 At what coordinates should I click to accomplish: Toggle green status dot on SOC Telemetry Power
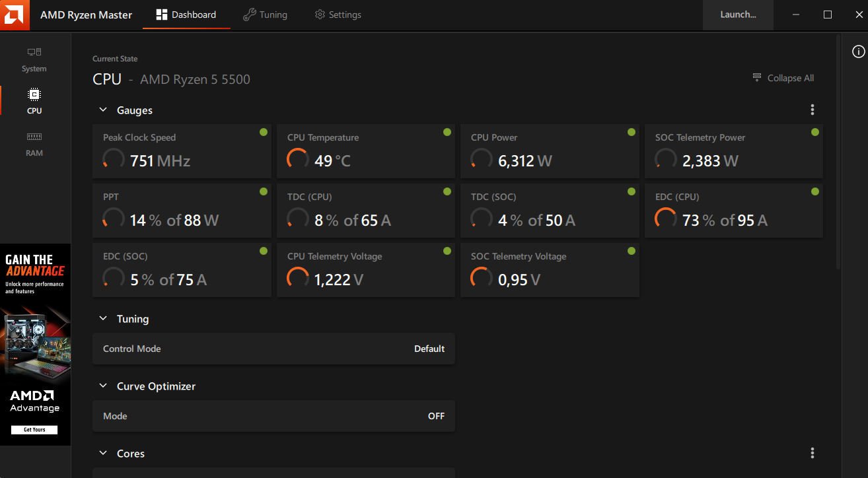pos(815,132)
